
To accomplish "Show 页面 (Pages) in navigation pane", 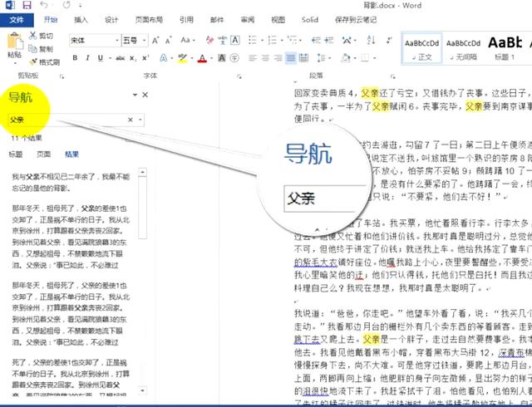I will point(44,154).
